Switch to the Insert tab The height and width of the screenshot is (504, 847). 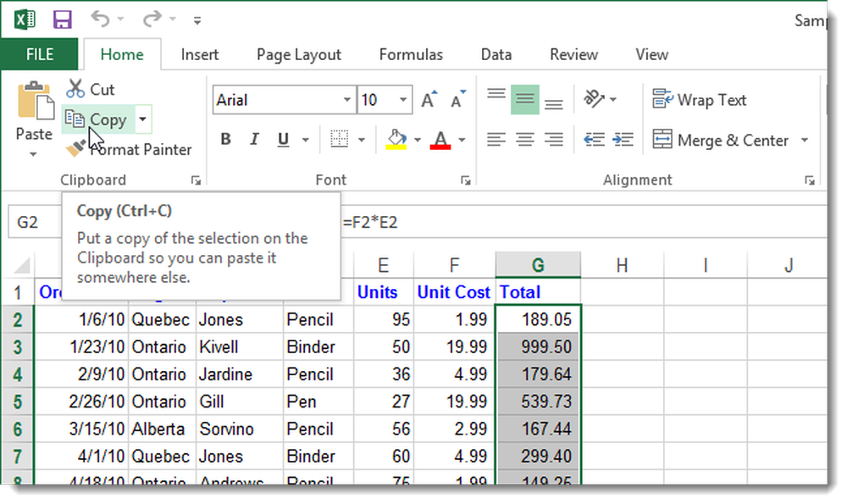point(200,54)
